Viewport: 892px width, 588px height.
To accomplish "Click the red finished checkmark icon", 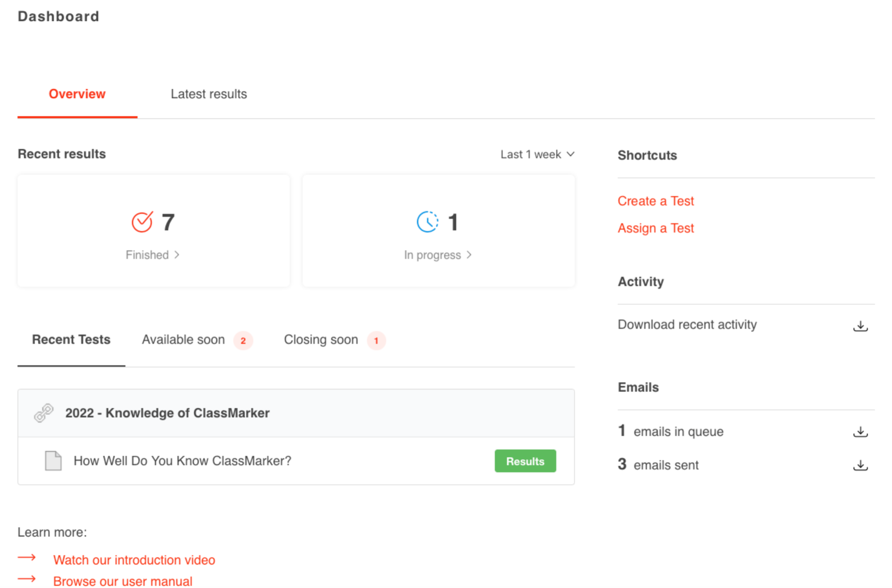I will (x=142, y=222).
